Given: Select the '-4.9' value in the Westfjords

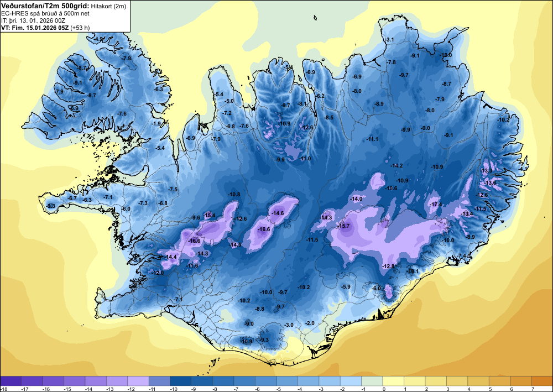Looking at the screenshot, I should (x=99, y=39).
